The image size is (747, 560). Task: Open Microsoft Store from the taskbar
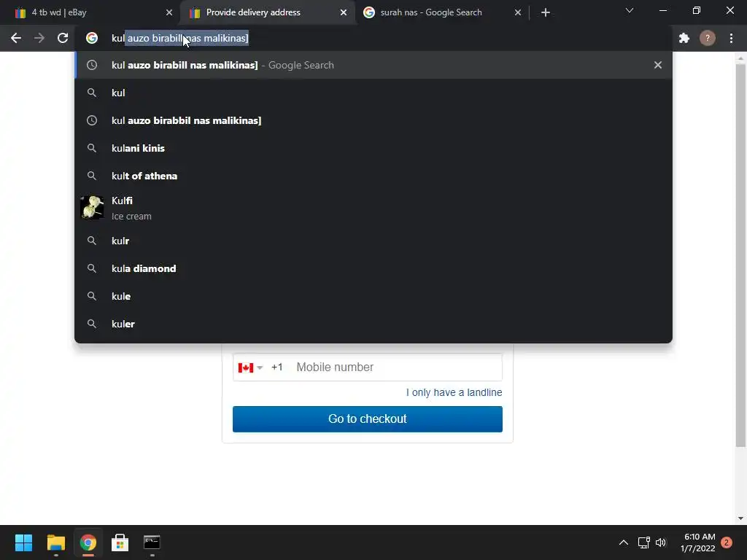pyautogui.click(x=120, y=542)
